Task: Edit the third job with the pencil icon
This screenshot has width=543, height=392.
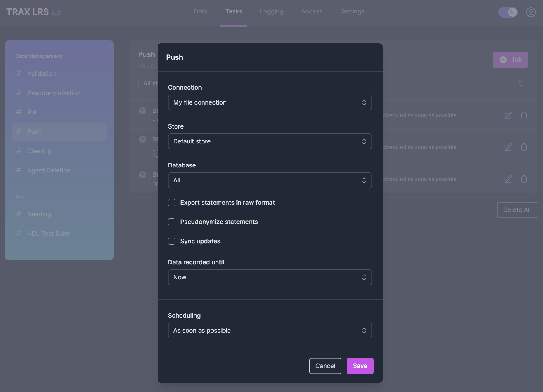Action: 508,179
